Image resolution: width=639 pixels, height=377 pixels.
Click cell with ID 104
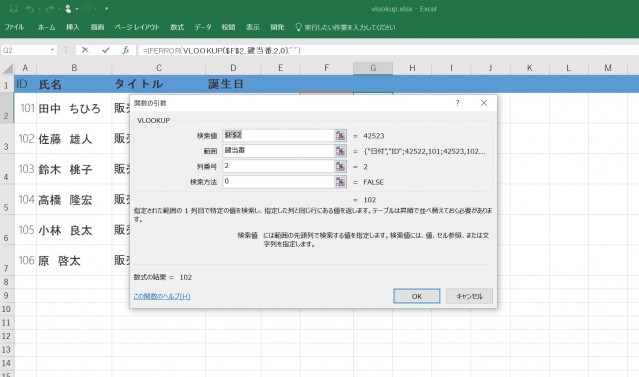(x=25, y=200)
